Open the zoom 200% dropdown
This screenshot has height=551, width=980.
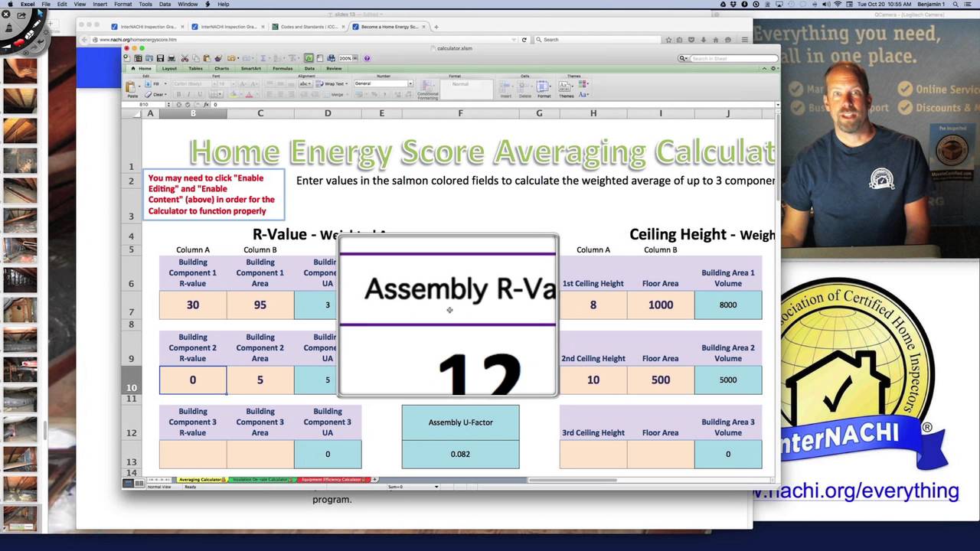[x=354, y=58]
